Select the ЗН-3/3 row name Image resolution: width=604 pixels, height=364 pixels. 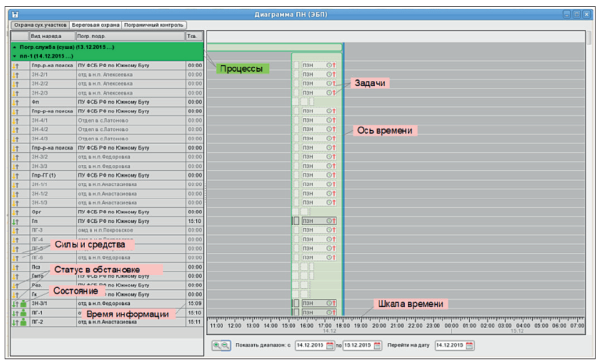pos(40,166)
